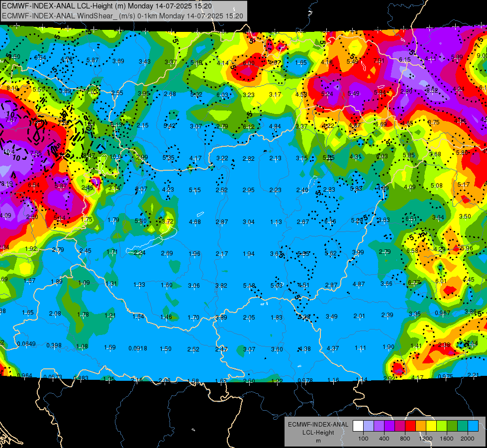This screenshot has width=487, height=448.
Task: Click the wind shear value 1.90
Action: [x=388, y=346]
